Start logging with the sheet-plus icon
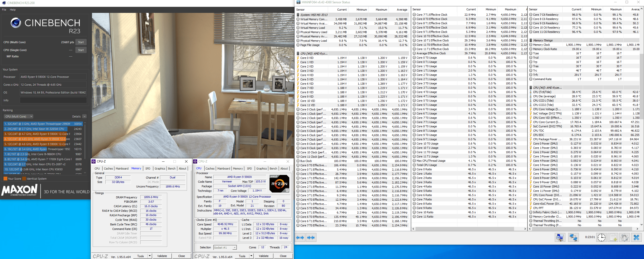Image resolution: width=644 pixels, height=259 pixels. pyautogui.click(x=613, y=238)
